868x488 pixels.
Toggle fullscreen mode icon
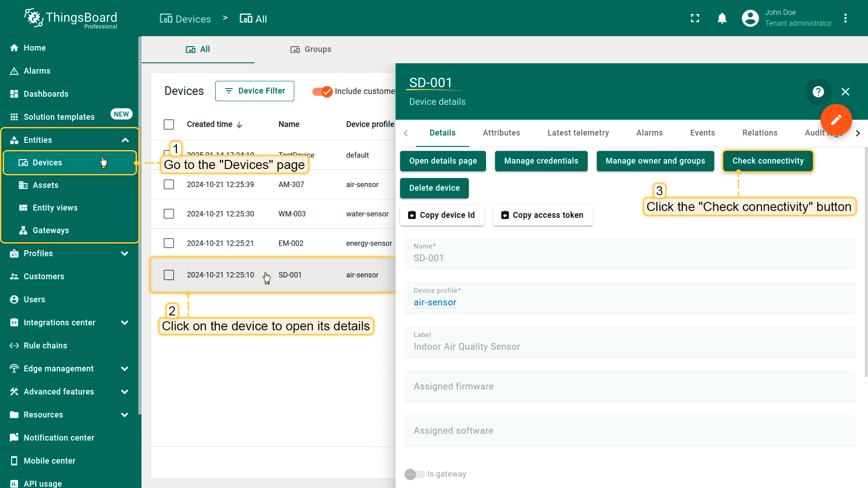[695, 19]
